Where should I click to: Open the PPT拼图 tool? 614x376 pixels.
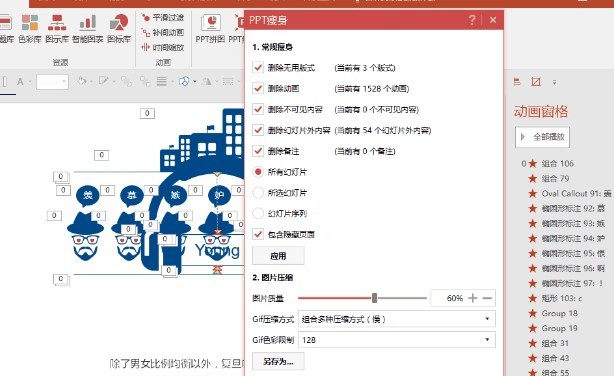click(211, 28)
